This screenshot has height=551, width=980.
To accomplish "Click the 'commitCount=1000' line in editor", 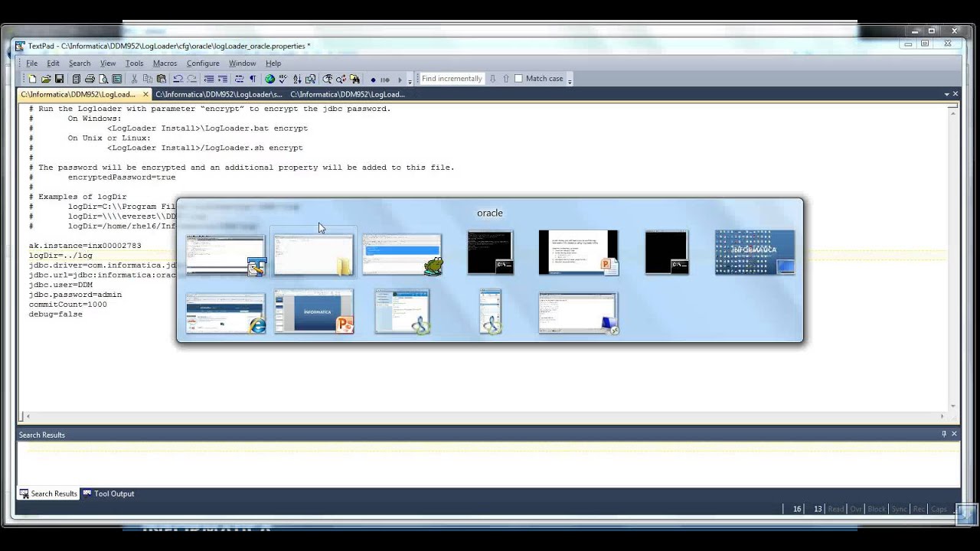I will point(67,305).
